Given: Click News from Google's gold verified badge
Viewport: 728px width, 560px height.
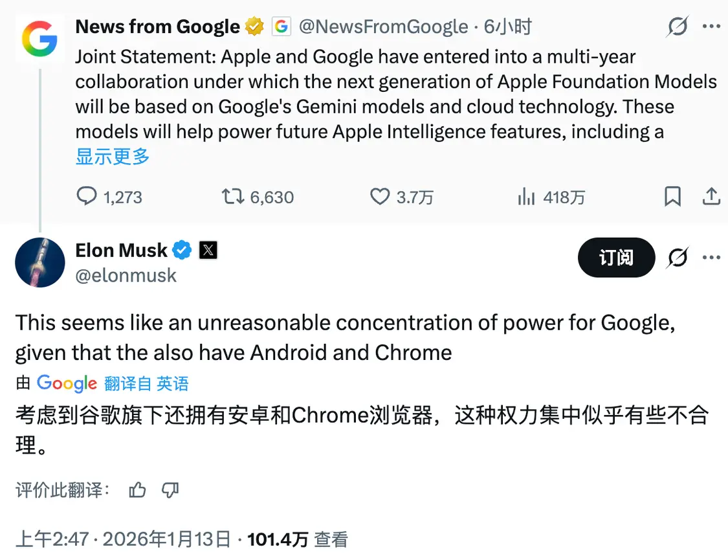Looking at the screenshot, I should 254,26.
